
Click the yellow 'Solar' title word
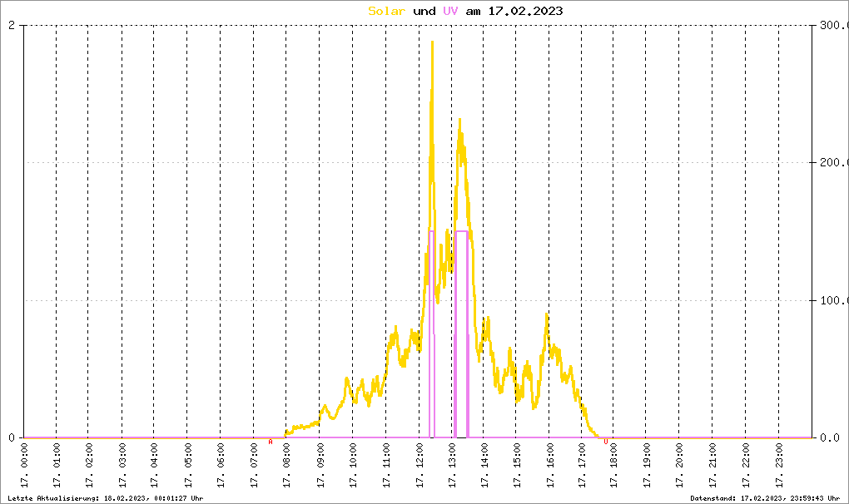click(x=386, y=11)
